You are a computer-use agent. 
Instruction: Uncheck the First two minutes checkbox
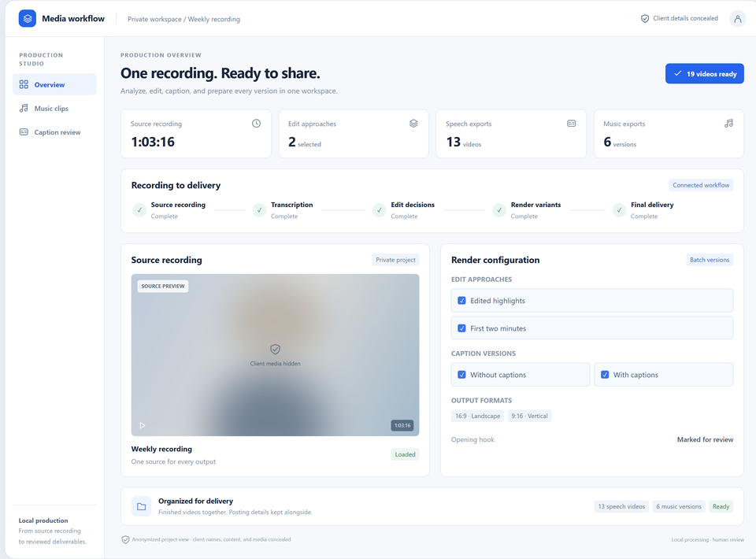coord(461,328)
